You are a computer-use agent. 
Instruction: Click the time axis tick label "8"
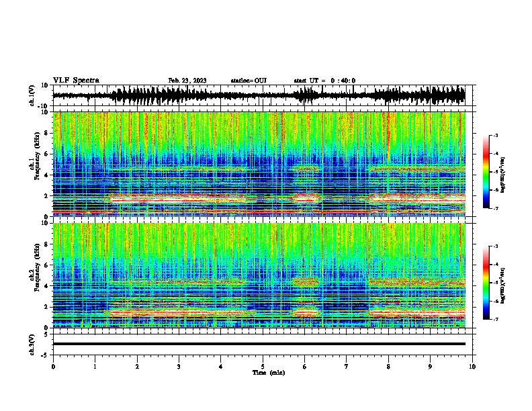pyautogui.click(x=388, y=367)
